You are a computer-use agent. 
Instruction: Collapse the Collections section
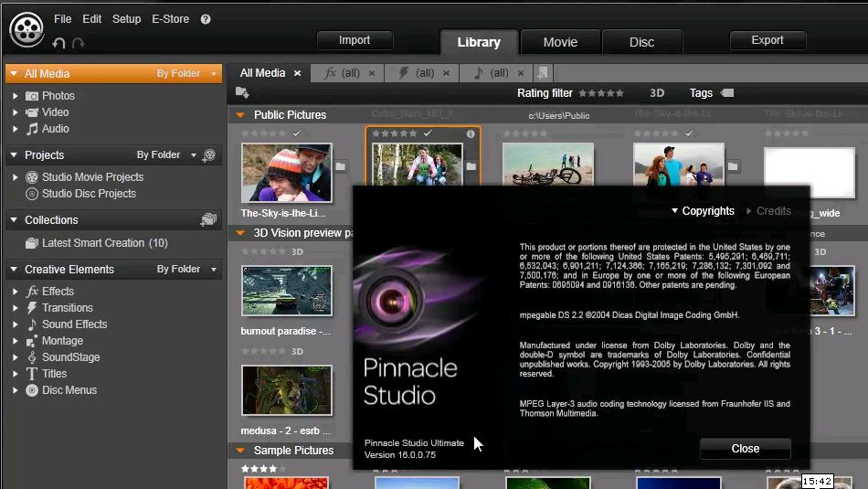click(x=14, y=220)
